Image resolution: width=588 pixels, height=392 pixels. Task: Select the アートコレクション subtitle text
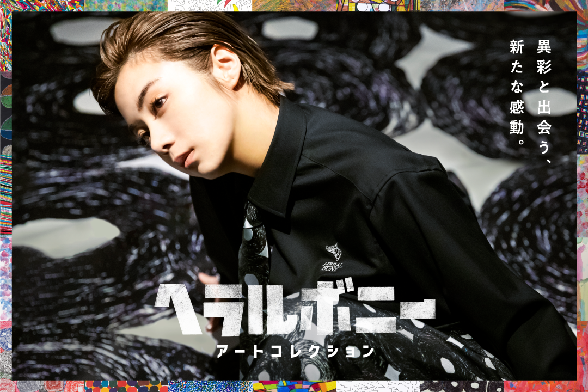pyautogui.click(x=295, y=352)
